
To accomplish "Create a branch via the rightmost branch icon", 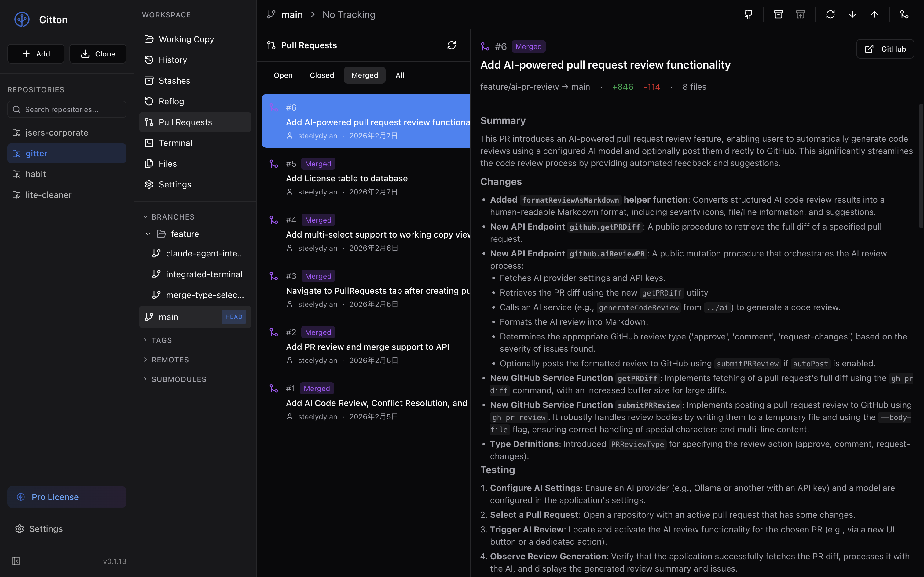I will pos(904,14).
